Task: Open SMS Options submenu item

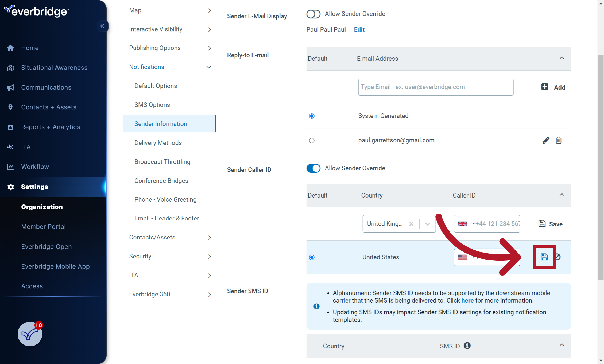Action: click(152, 105)
